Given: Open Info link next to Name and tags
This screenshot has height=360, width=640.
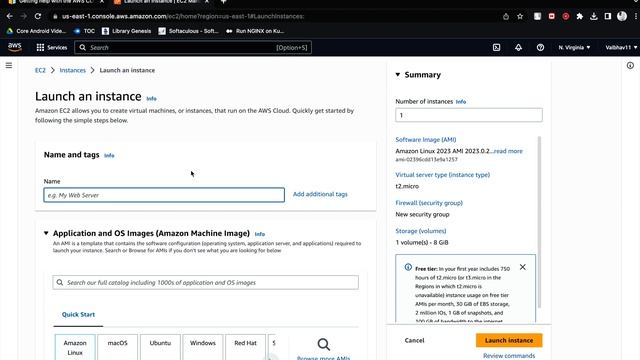Looking at the screenshot, I should (x=109, y=156).
